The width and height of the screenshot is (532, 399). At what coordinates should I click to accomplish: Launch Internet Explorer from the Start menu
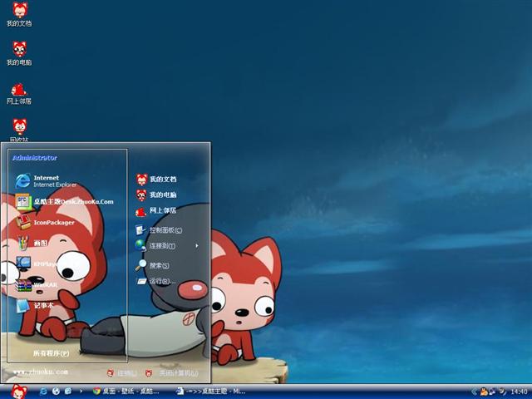pos(46,181)
